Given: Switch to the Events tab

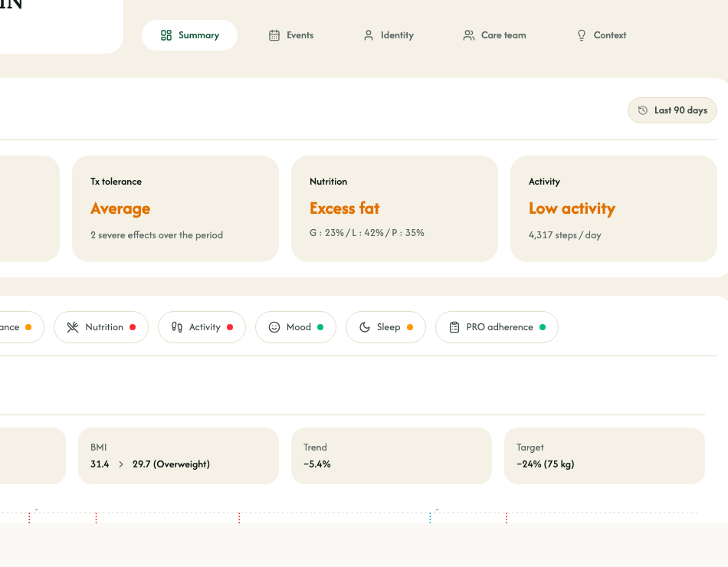Looking at the screenshot, I should 291,35.
